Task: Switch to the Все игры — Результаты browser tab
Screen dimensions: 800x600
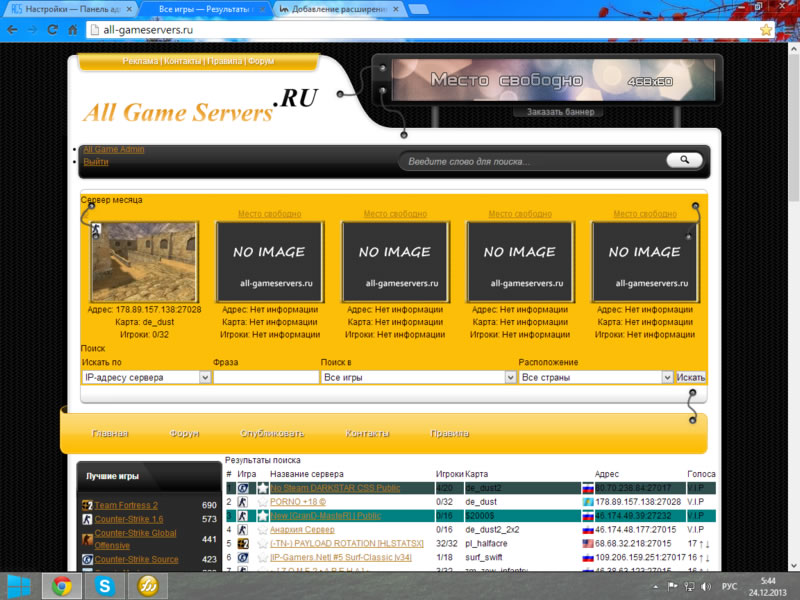Action: coord(205,9)
